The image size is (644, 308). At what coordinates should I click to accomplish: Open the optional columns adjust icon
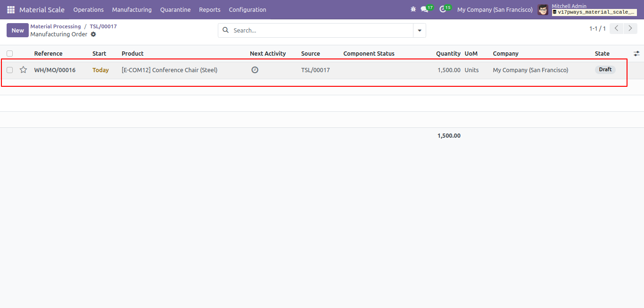[636, 53]
